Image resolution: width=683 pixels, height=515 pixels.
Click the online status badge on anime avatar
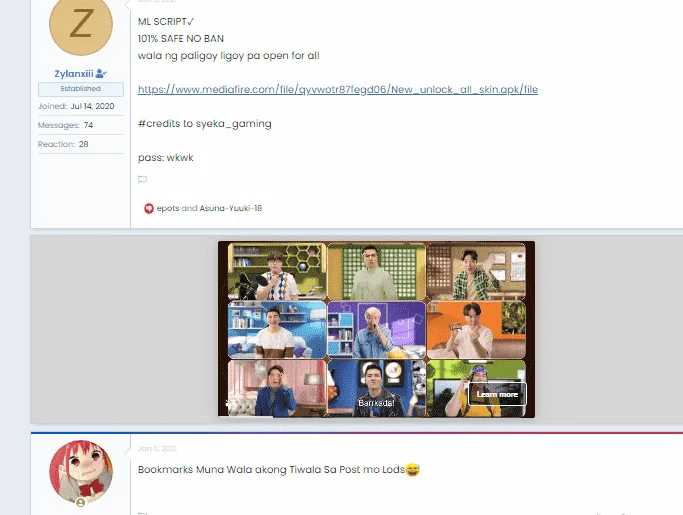81,502
